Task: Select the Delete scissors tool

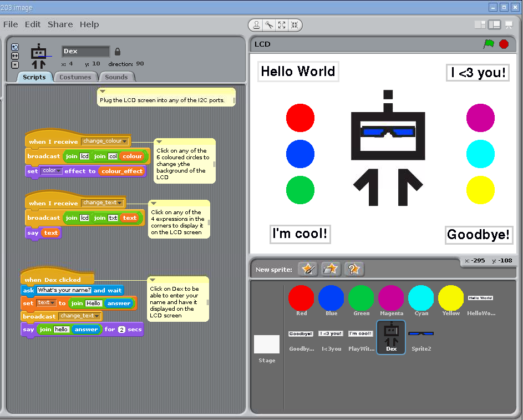Action: pos(269,25)
